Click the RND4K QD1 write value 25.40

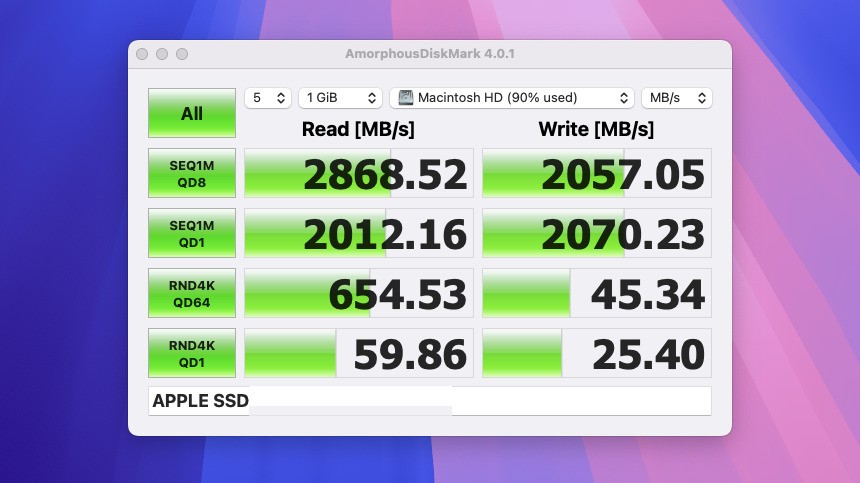[x=597, y=353]
